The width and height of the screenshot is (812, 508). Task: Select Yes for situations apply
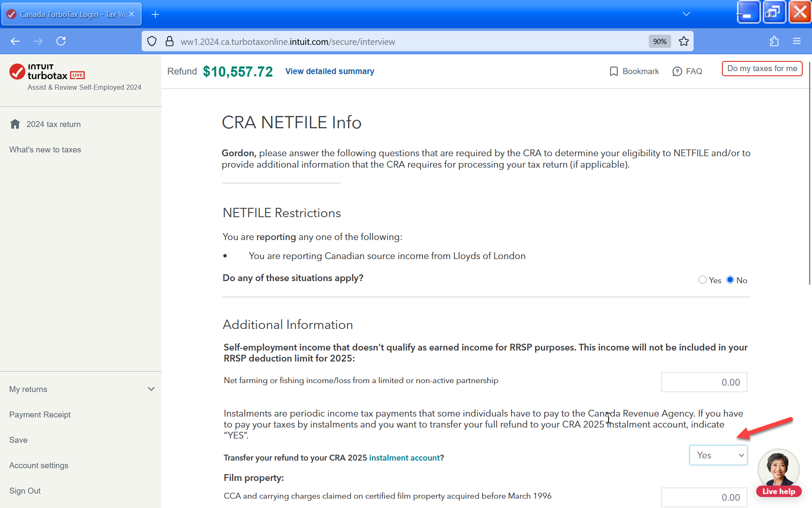click(702, 280)
